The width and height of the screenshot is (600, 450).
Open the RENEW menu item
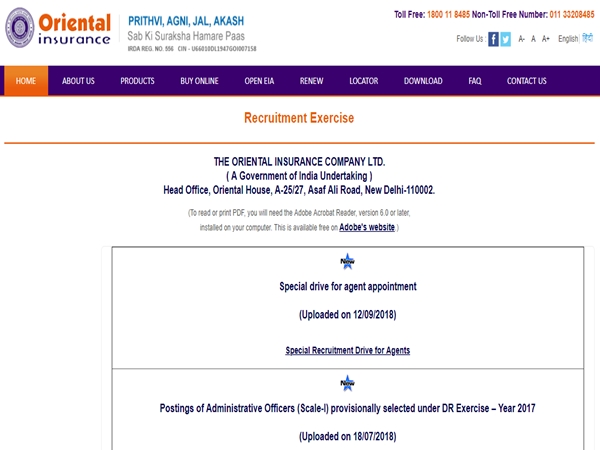tap(311, 81)
